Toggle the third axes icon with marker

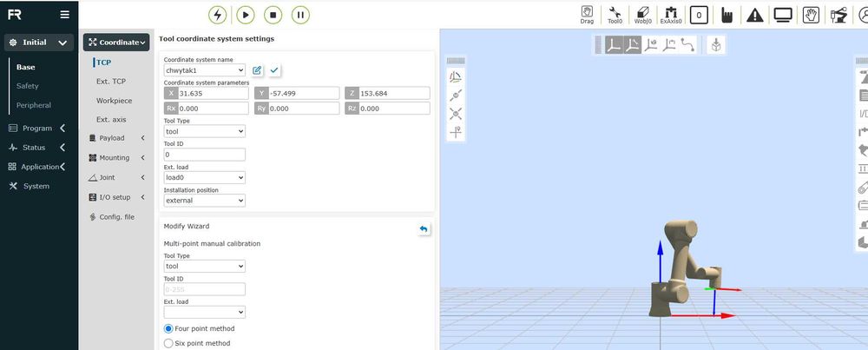[x=651, y=45]
